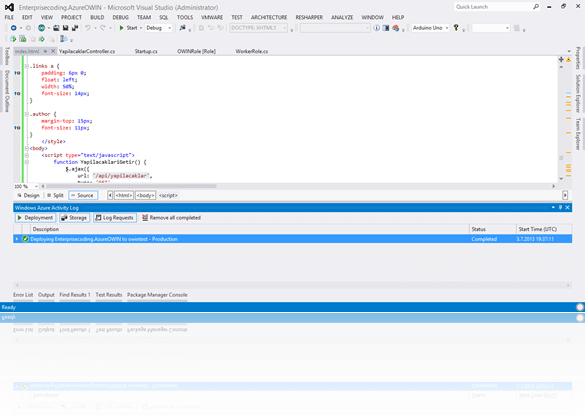
Task: Select the <body> breadcrumb tag
Action: pos(146,195)
